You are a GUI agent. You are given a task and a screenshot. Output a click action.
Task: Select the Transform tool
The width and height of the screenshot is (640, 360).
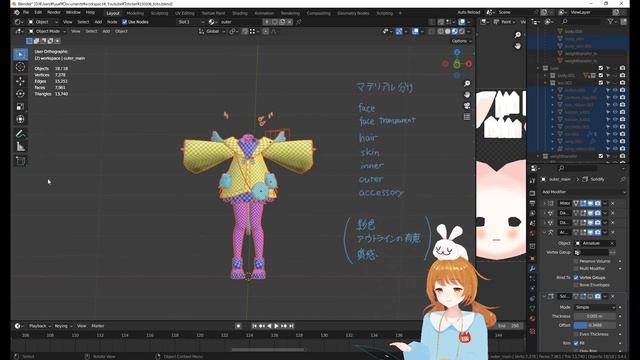click(x=20, y=119)
